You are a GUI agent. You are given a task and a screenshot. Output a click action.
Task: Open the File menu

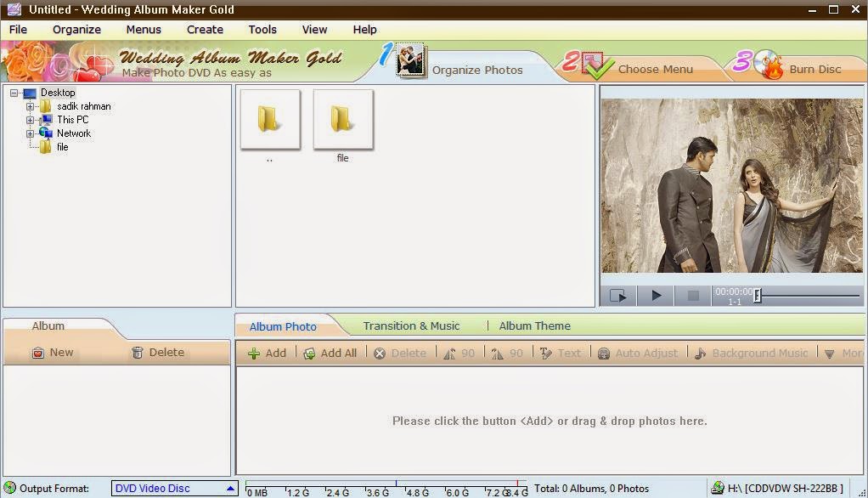pyautogui.click(x=18, y=30)
